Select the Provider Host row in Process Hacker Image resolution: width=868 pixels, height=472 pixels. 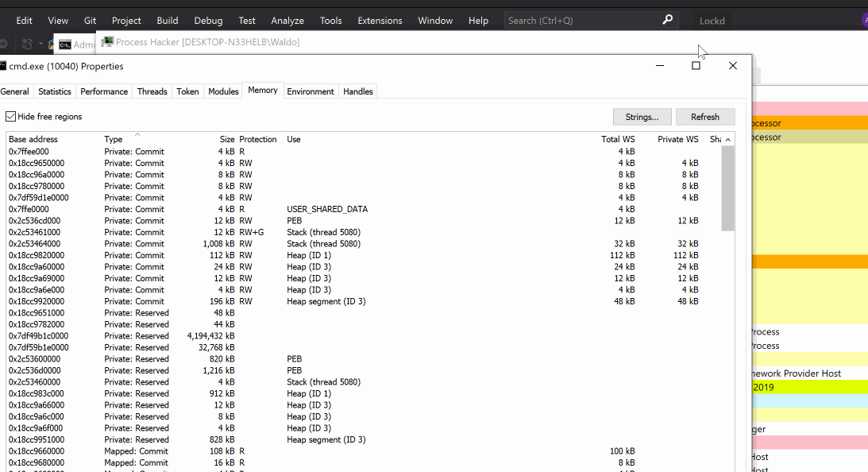(810, 373)
